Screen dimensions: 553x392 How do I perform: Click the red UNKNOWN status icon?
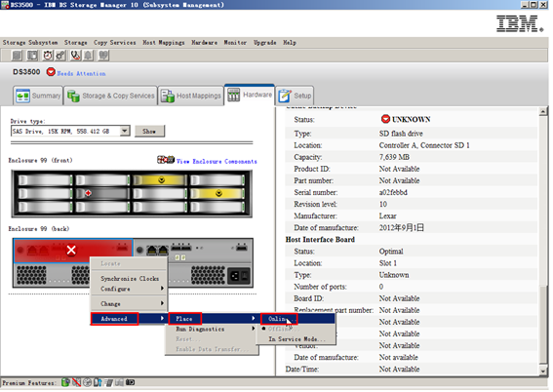pos(385,119)
